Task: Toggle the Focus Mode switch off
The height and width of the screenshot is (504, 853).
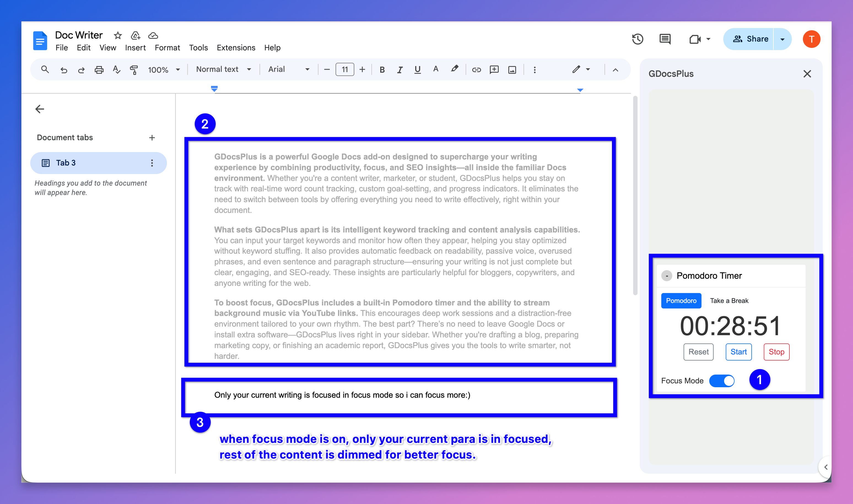Action: click(x=722, y=381)
